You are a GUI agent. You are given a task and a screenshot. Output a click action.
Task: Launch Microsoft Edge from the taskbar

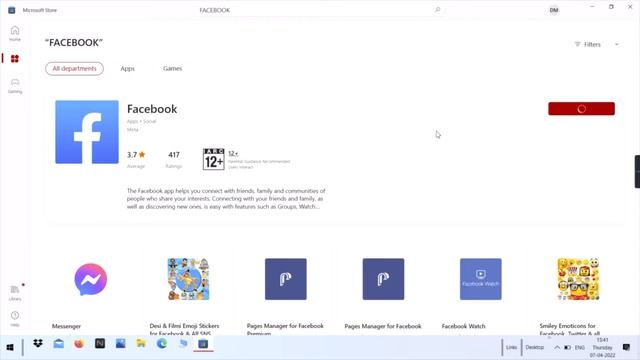[162, 344]
